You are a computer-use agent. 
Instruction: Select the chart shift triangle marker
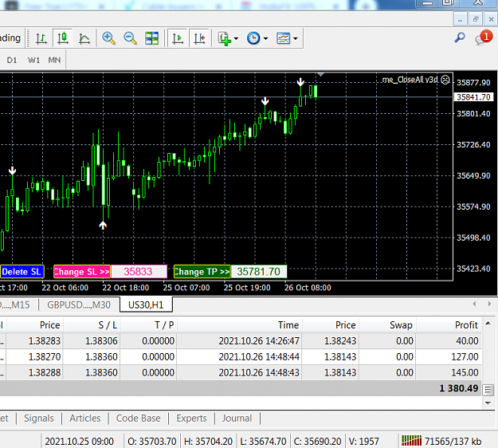[321, 74]
